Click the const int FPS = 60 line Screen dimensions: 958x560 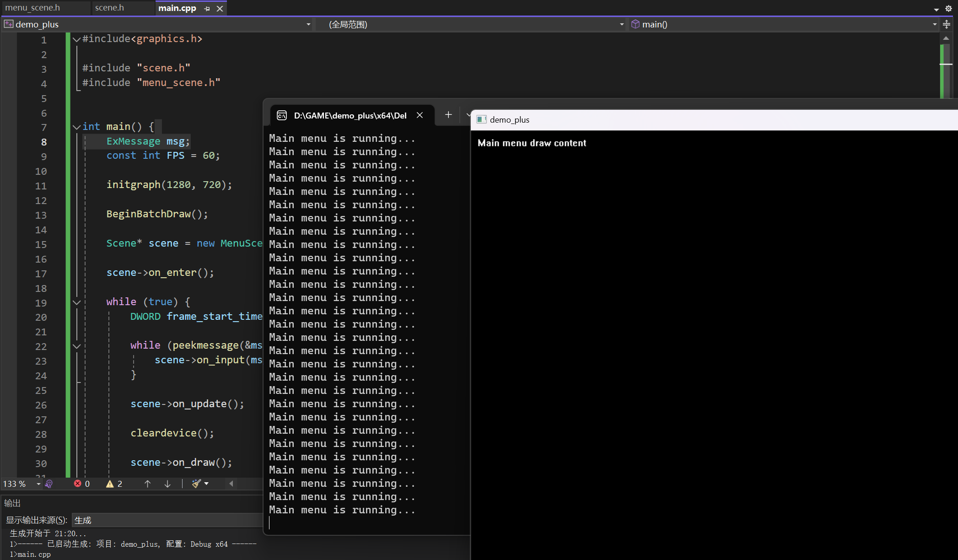163,156
